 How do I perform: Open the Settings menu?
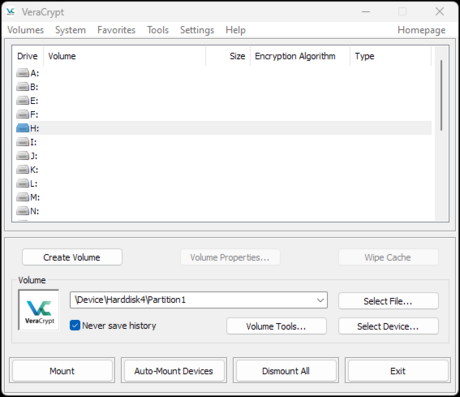[197, 30]
